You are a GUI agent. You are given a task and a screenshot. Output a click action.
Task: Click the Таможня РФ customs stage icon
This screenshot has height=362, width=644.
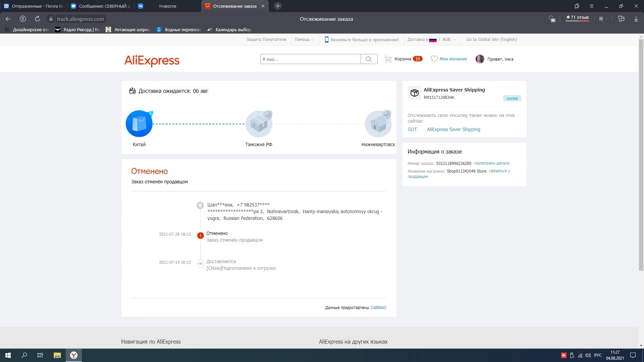pos(259,124)
